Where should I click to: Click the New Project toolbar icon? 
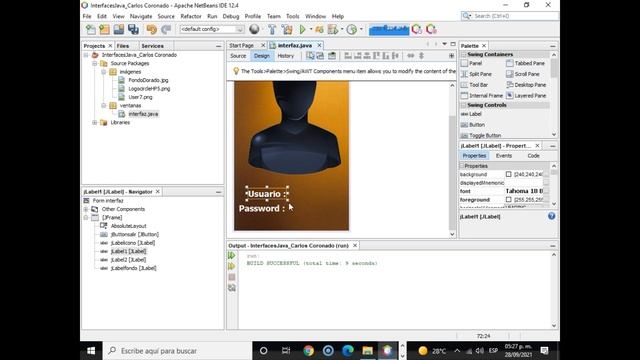tap(104, 29)
